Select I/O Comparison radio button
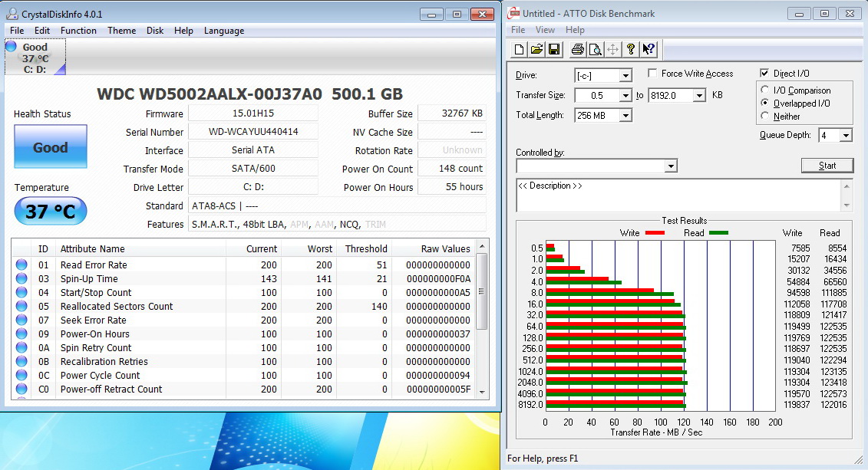The height and width of the screenshot is (470, 868). coord(765,90)
